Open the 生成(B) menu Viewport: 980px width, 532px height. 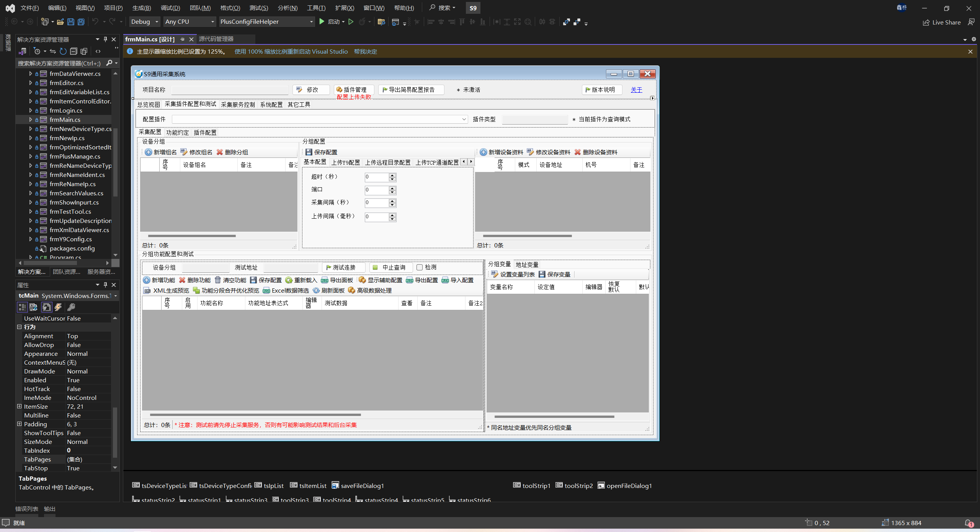142,8
